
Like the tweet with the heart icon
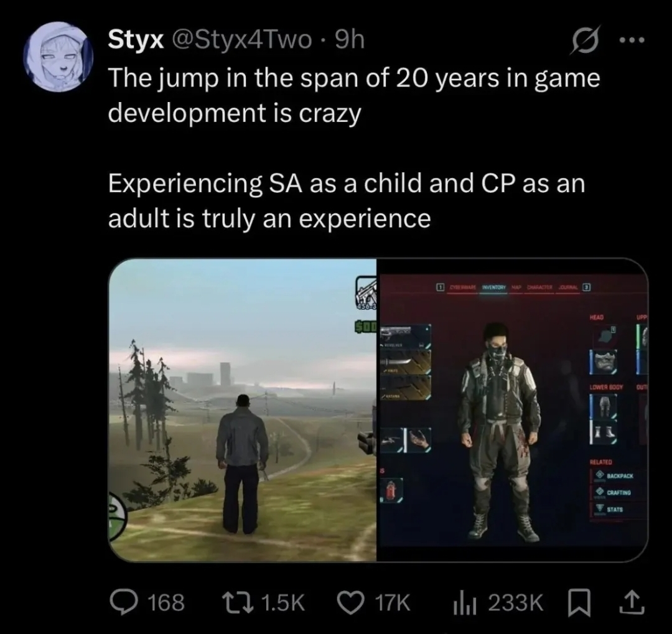coord(352,602)
